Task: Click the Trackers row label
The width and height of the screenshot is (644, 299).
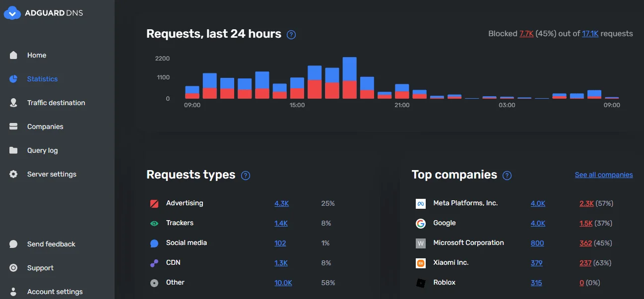Action: click(180, 223)
